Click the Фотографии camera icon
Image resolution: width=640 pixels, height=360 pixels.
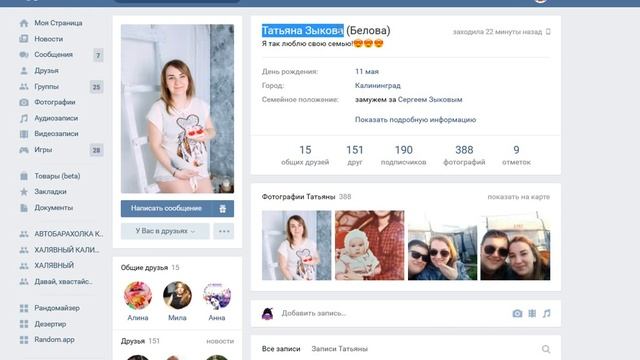[24, 102]
